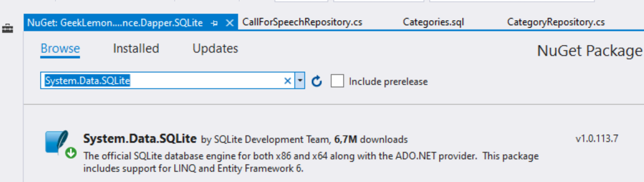Click the SQLite feather package icon
Viewport: 644px width, 182px height.
(57, 142)
